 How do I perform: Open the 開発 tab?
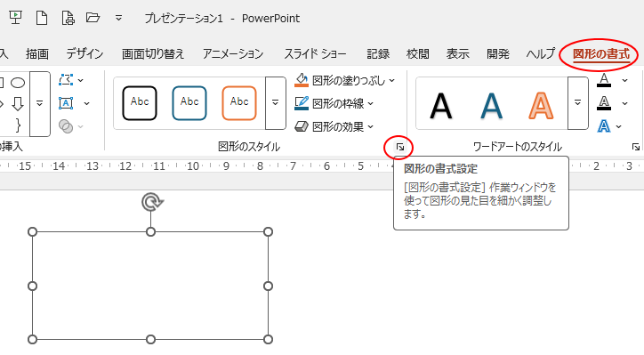click(x=498, y=53)
